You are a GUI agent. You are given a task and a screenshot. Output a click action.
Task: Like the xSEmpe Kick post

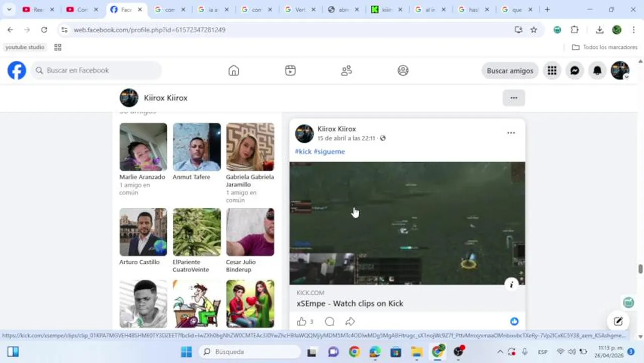[301, 321]
